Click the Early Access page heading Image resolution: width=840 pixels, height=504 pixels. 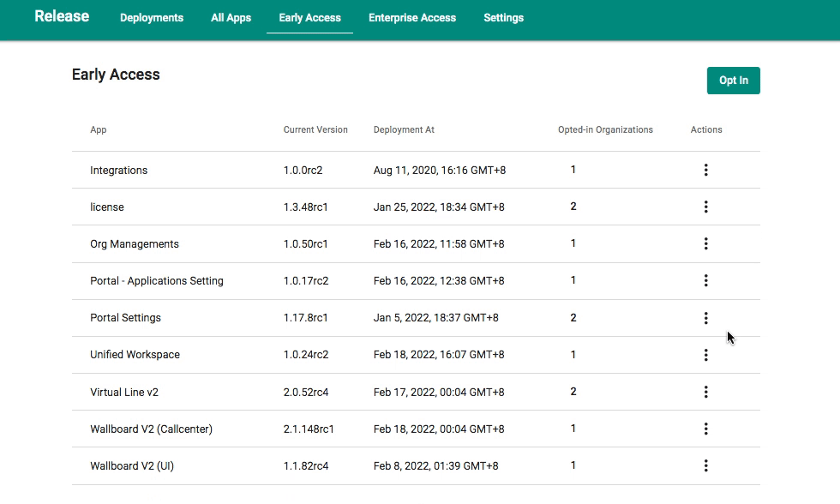tap(116, 75)
